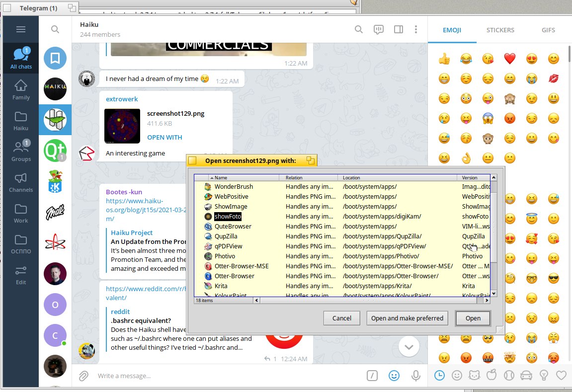Start voice message with microphone icon

[x=416, y=376]
